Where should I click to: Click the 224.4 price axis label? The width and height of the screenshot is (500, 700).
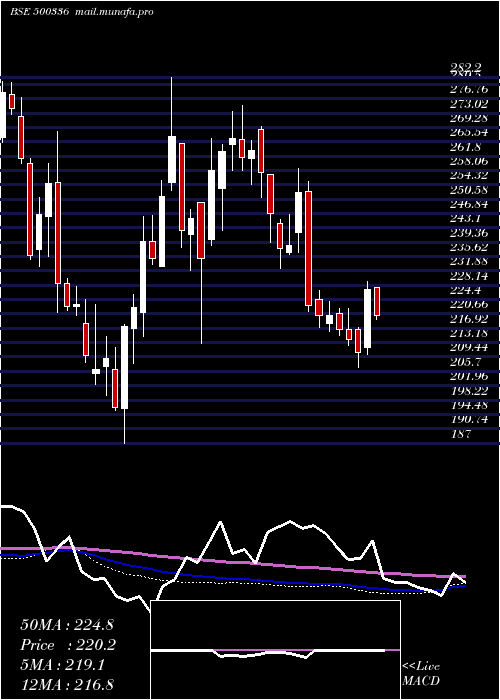(465, 290)
